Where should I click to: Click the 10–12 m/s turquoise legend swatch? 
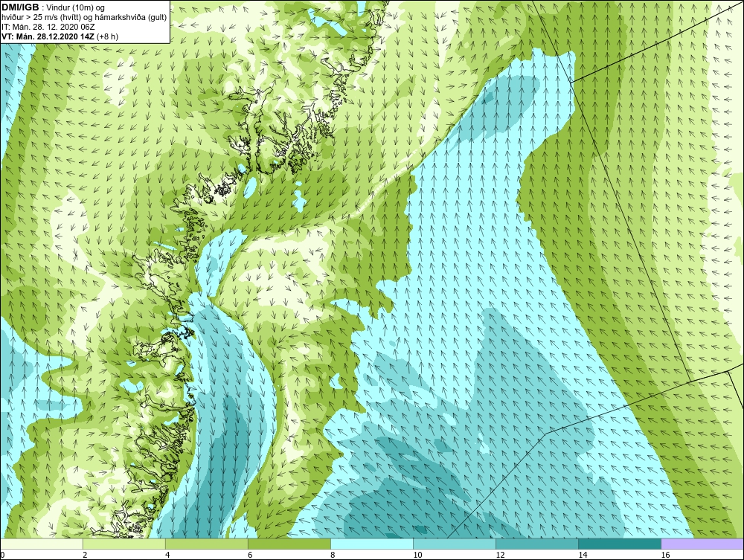(455, 544)
